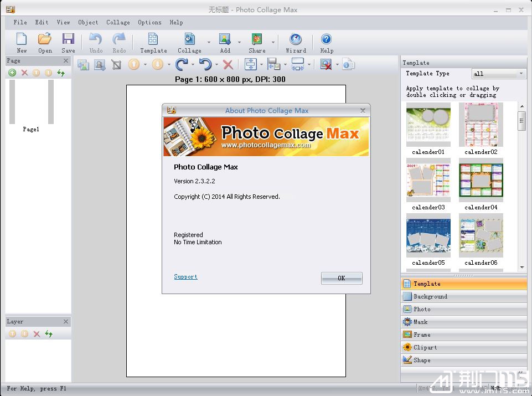Click the Collage toolbar icon
Image resolution: width=532 pixels, height=396 pixels.
click(x=189, y=39)
